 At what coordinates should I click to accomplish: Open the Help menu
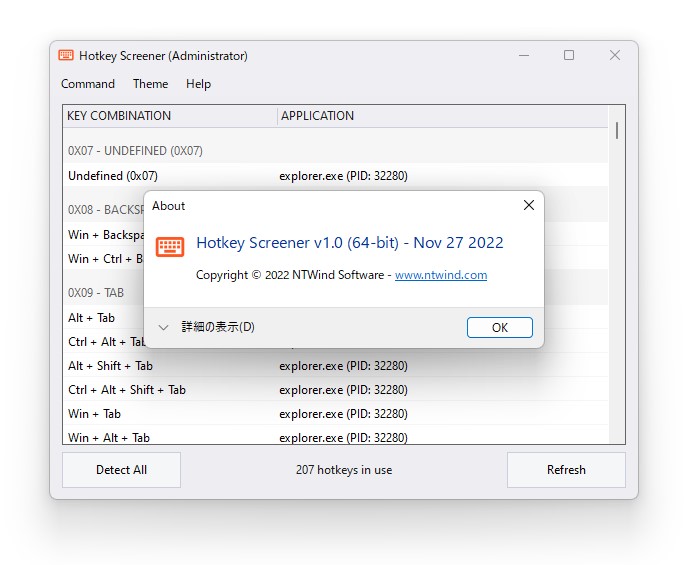click(x=198, y=84)
